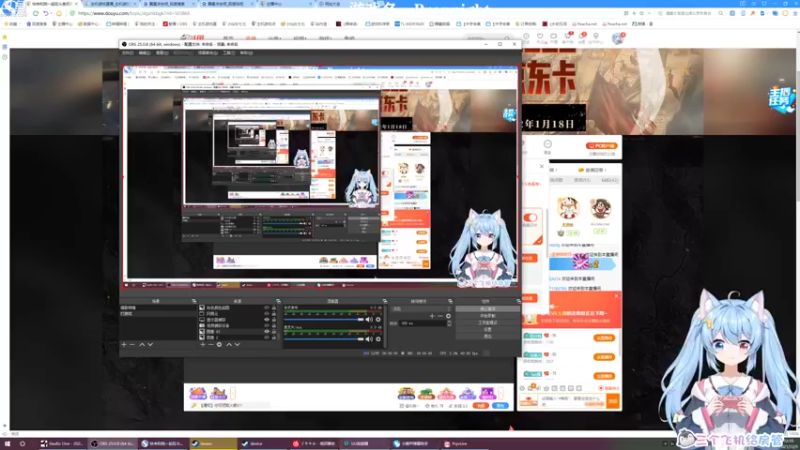Click the orange send button beside chat input
Viewport: 800px width, 450px height.
click(613, 402)
